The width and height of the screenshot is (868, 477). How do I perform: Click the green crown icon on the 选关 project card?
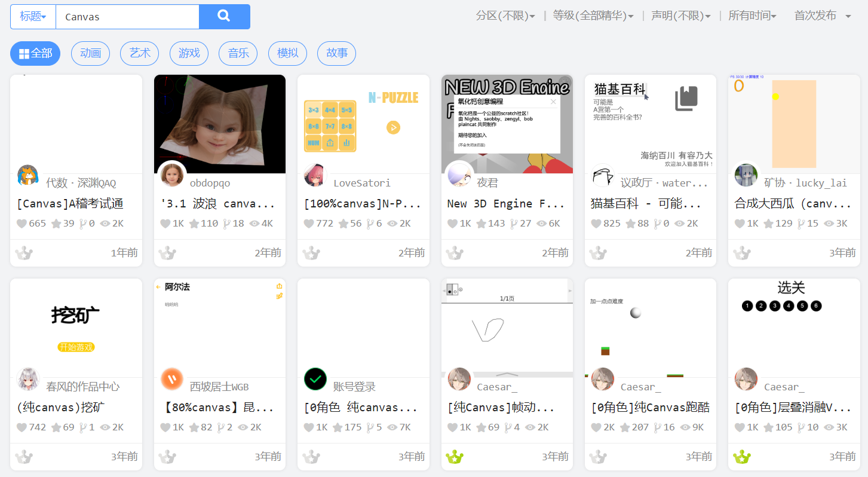742,456
